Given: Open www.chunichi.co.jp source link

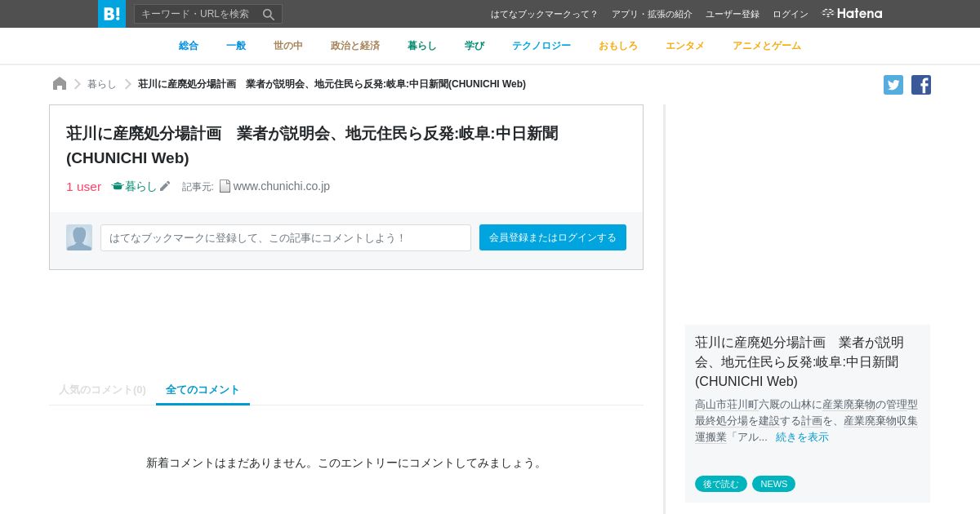Looking at the screenshot, I should (282, 186).
